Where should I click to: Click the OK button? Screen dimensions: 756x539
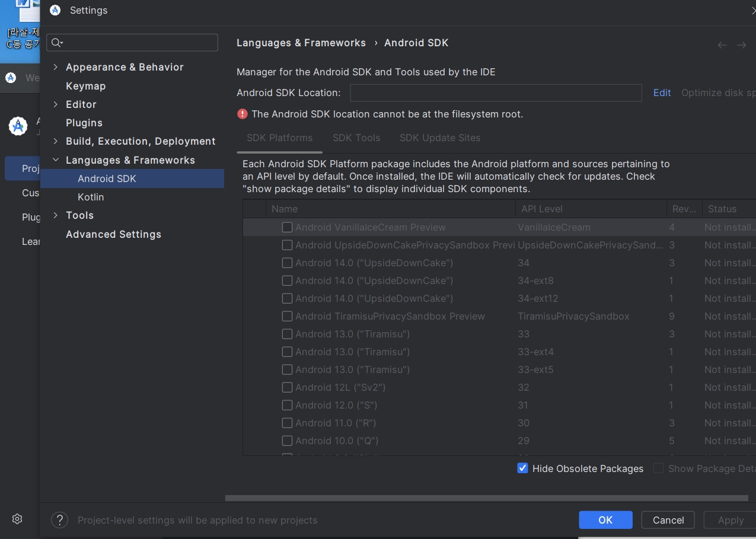tap(605, 520)
